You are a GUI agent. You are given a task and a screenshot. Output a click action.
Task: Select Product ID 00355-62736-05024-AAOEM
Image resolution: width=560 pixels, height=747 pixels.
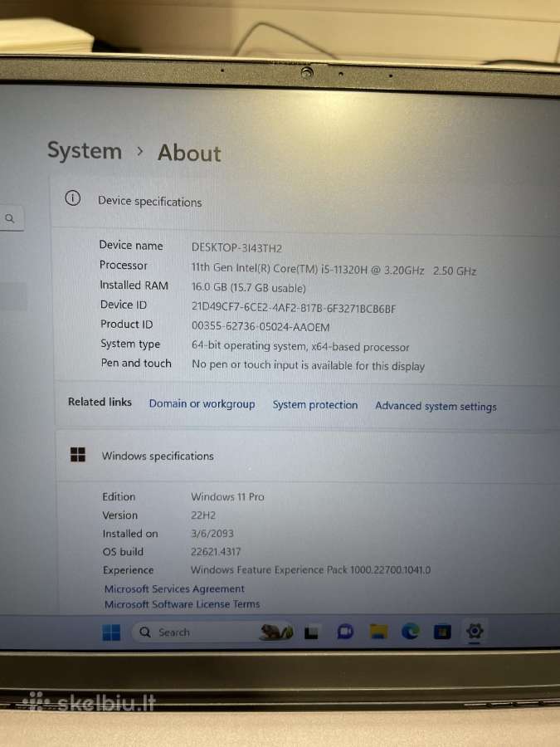(261, 327)
